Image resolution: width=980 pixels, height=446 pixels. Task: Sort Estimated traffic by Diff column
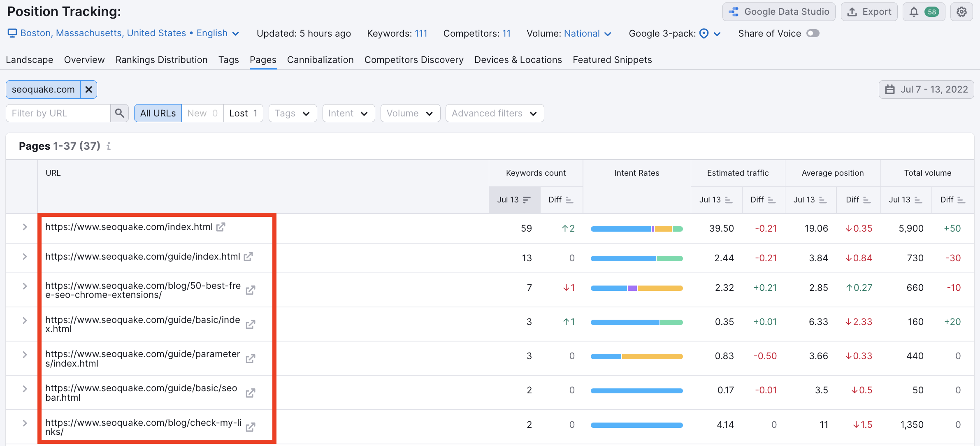(x=764, y=200)
